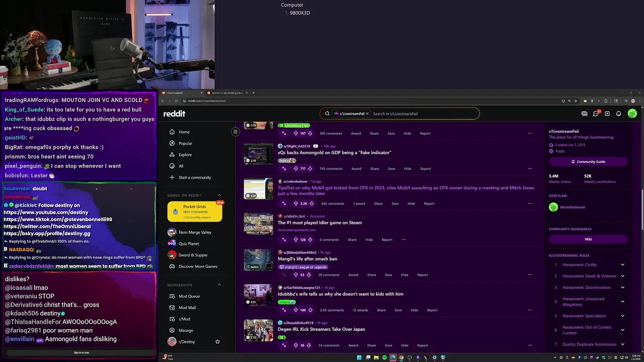The image size is (644, 362).
Task: Upvote the xQc backs Asmongold post
Action: point(297,168)
